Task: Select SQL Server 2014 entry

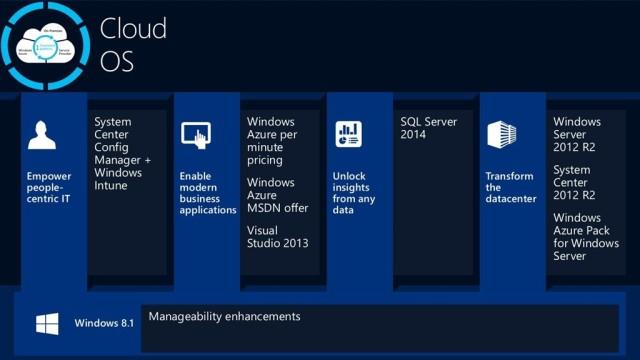Action: pos(429,128)
